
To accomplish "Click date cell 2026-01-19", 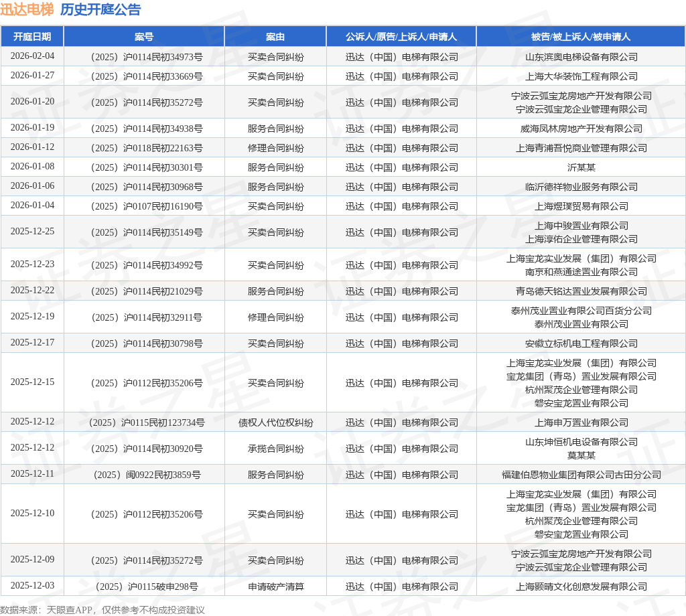I will coord(32,128).
